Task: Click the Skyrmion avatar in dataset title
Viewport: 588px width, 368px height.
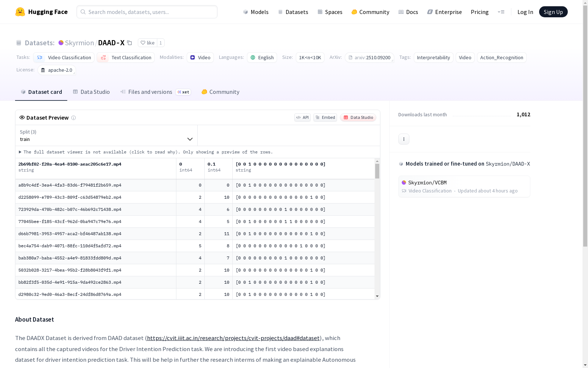Action: click(x=61, y=43)
